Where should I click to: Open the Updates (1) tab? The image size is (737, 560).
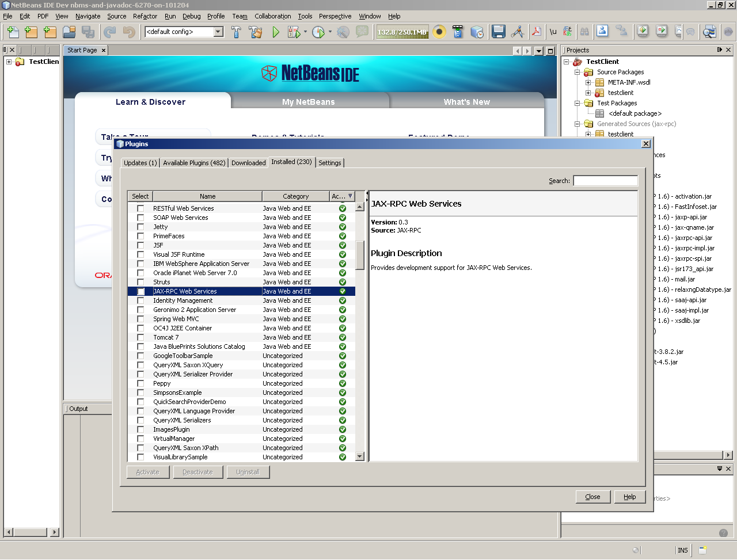click(x=140, y=163)
